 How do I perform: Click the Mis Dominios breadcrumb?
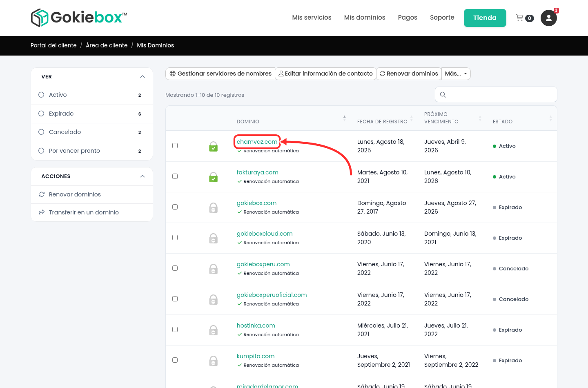click(x=156, y=45)
